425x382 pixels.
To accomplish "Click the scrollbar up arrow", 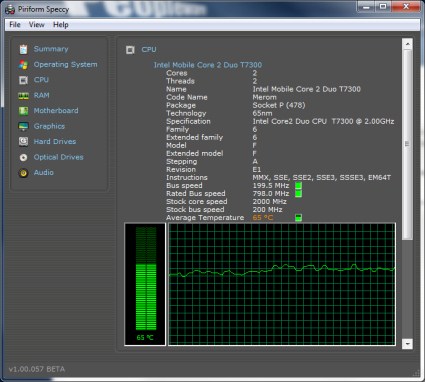I will tap(407, 44).
